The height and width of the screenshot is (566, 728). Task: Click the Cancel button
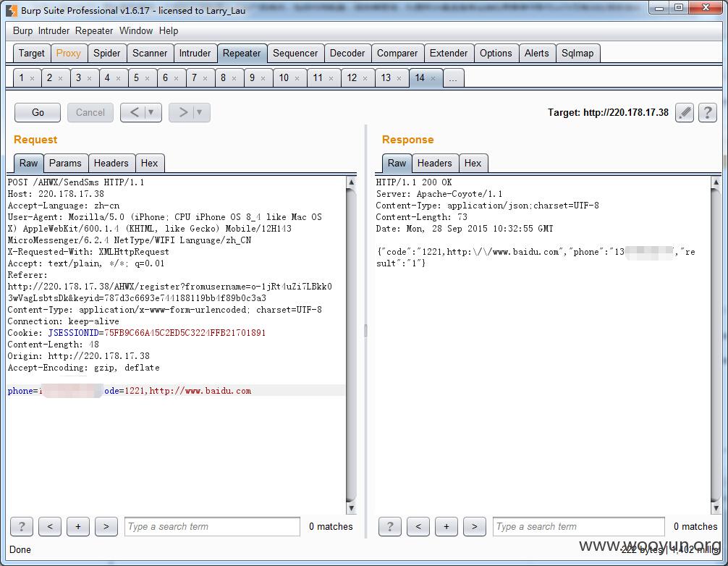90,112
